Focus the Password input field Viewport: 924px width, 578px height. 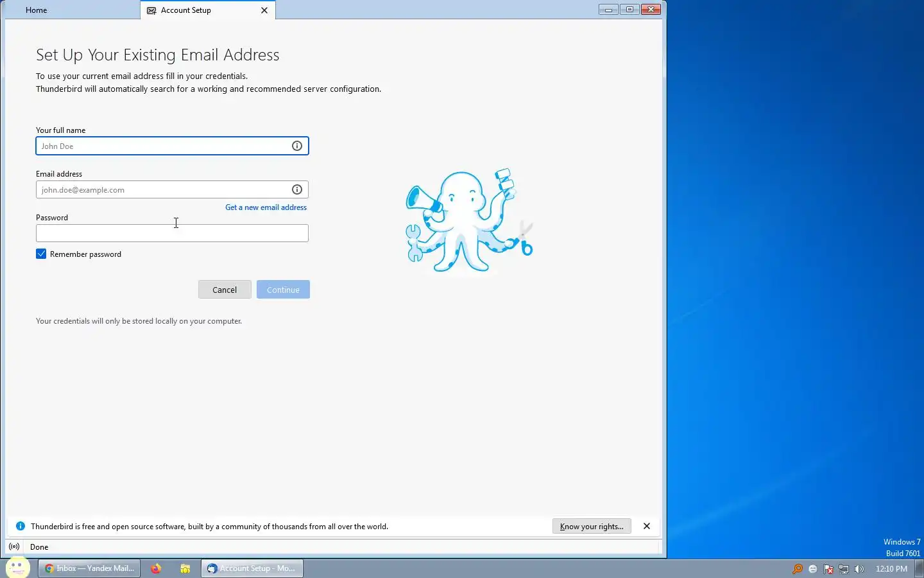[x=172, y=233]
